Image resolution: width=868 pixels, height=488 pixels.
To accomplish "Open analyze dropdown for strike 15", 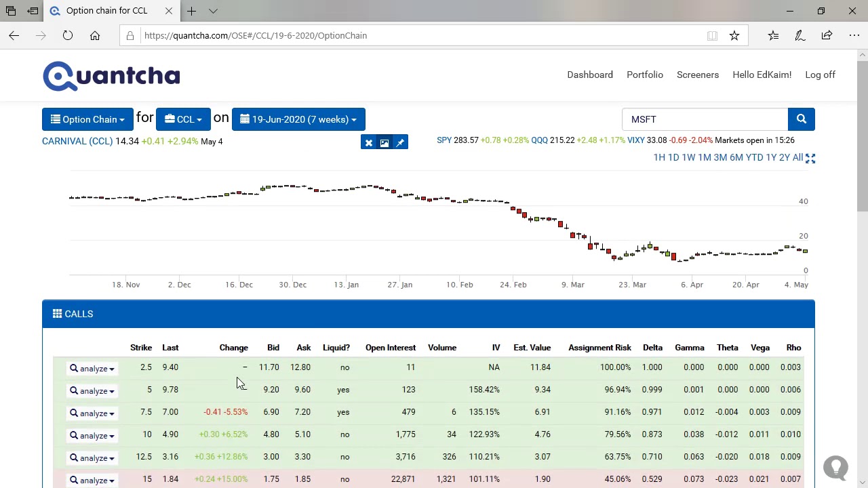I will pyautogui.click(x=92, y=481).
